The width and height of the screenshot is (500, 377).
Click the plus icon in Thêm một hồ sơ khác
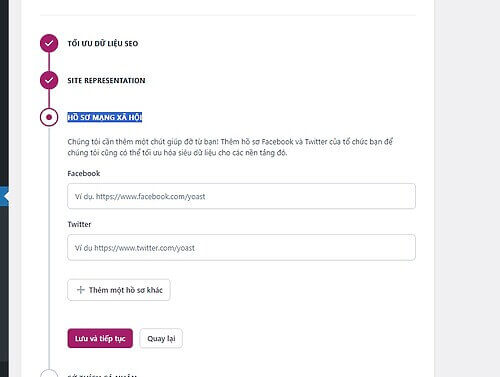80,290
